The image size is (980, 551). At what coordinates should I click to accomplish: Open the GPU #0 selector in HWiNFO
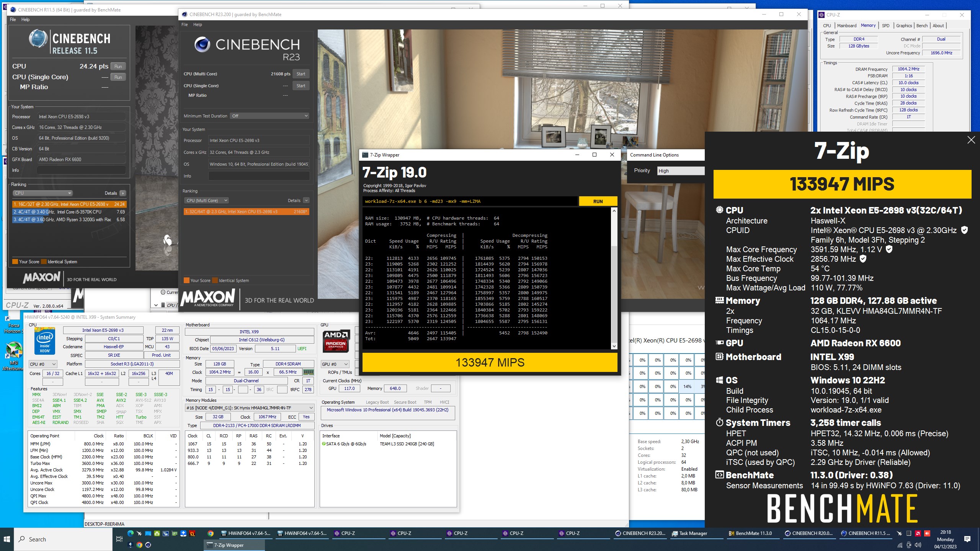tap(335, 364)
